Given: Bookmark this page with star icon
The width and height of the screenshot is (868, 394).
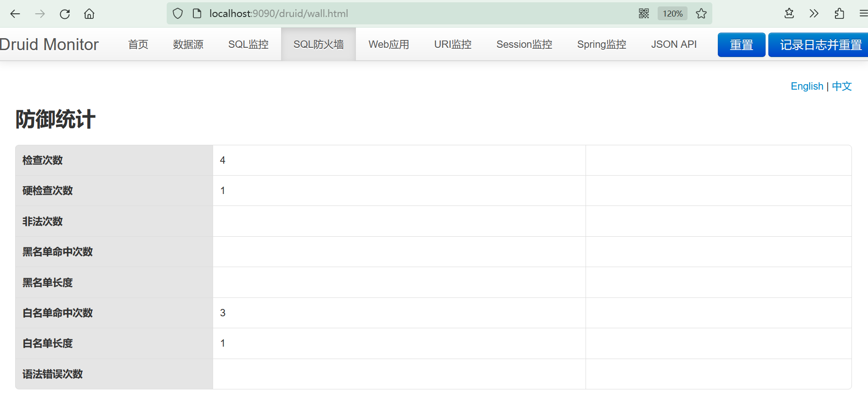Looking at the screenshot, I should point(701,14).
